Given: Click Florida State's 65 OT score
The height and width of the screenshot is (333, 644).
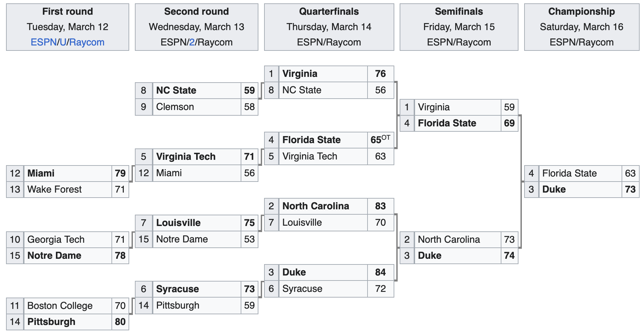Looking at the screenshot, I should pyautogui.click(x=381, y=140).
